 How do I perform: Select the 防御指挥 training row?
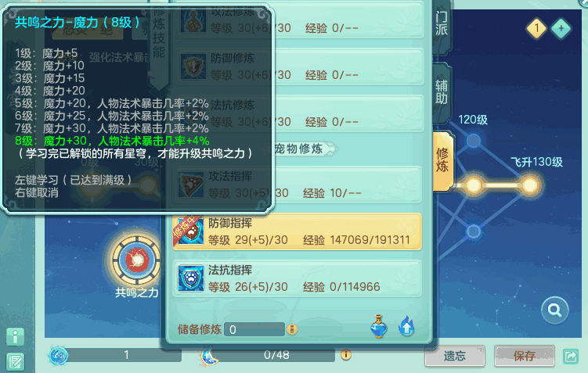(297, 231)
